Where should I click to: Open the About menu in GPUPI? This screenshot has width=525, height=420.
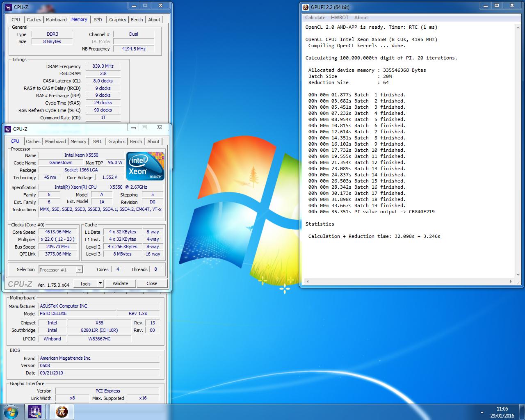[361, 18]
